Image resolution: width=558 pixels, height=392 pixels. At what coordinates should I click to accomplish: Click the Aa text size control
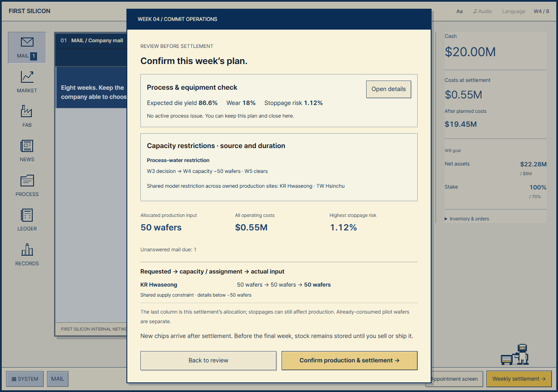coord(459,11)
